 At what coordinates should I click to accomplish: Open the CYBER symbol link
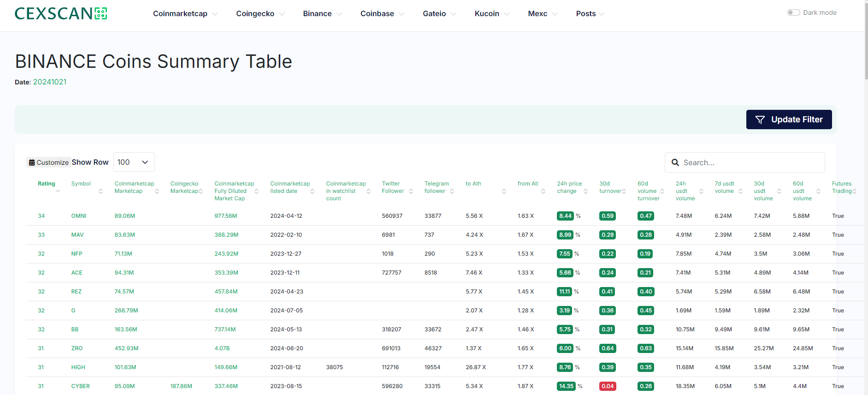pos(80,386)
